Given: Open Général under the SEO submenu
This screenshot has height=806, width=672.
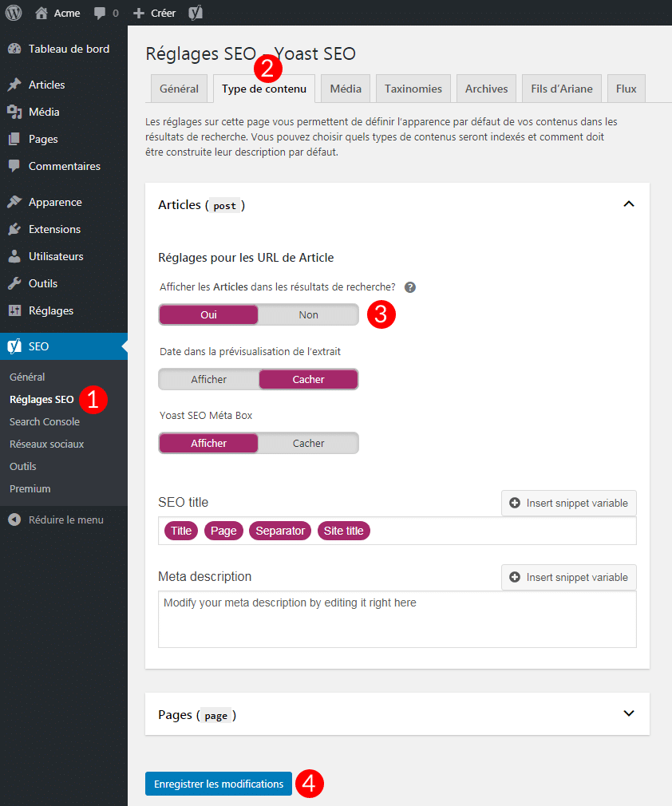Looking at the screenshot, I should point(27,377).
